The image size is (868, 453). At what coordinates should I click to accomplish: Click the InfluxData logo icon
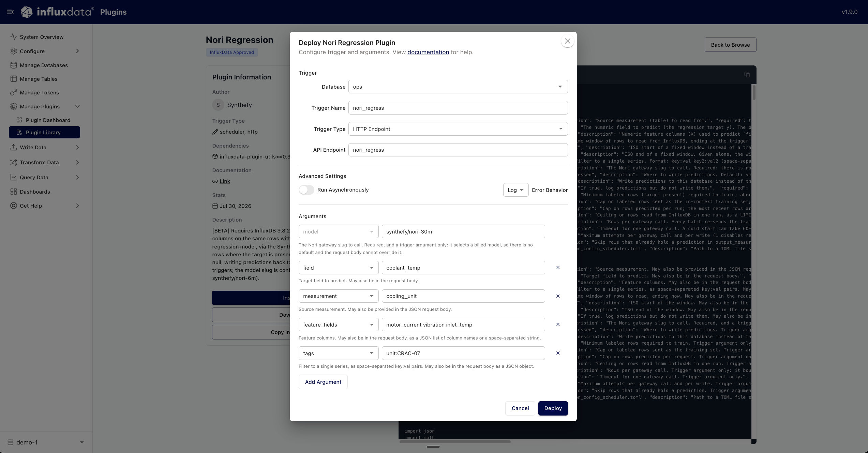coord(27,12)
